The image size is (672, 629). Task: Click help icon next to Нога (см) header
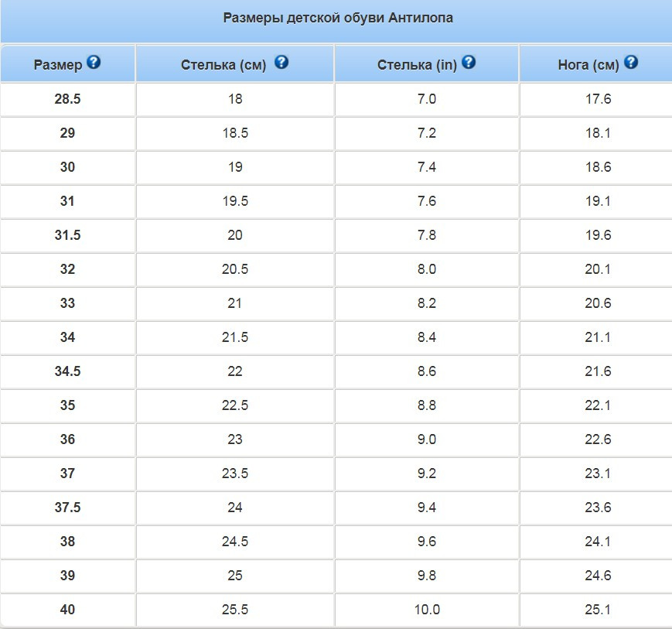pyautogui.click(x=631, y=62)
